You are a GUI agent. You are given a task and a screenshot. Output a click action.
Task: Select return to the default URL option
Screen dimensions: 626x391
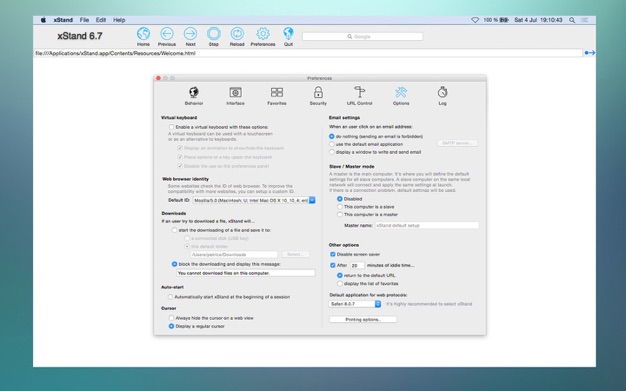340,276
